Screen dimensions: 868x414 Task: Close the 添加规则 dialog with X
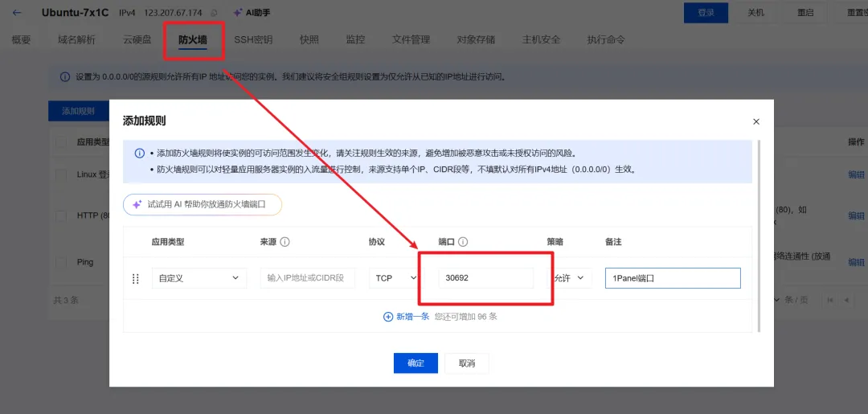pos(756,121)
